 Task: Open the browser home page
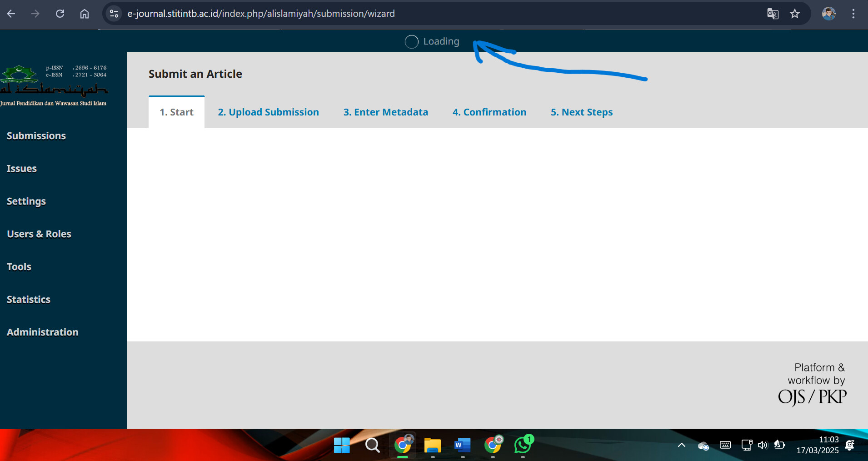(85, 14)
